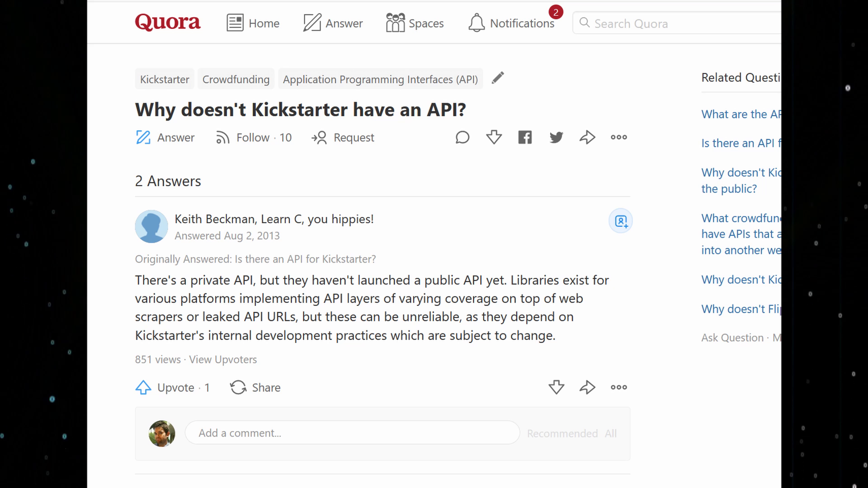The image size is (868, 488).
Task: Open the Answer tab in navbar
Action: 333,23
